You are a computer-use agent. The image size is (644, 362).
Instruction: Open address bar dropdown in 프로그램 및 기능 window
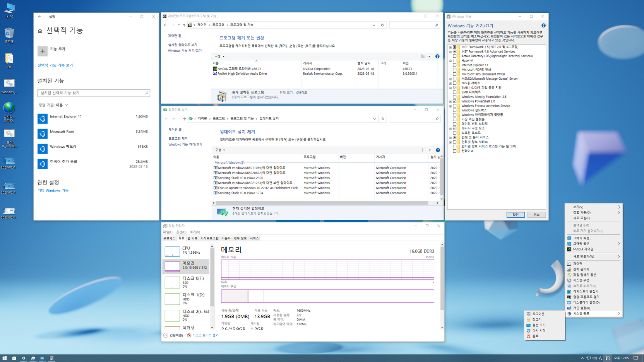(374, 25)
